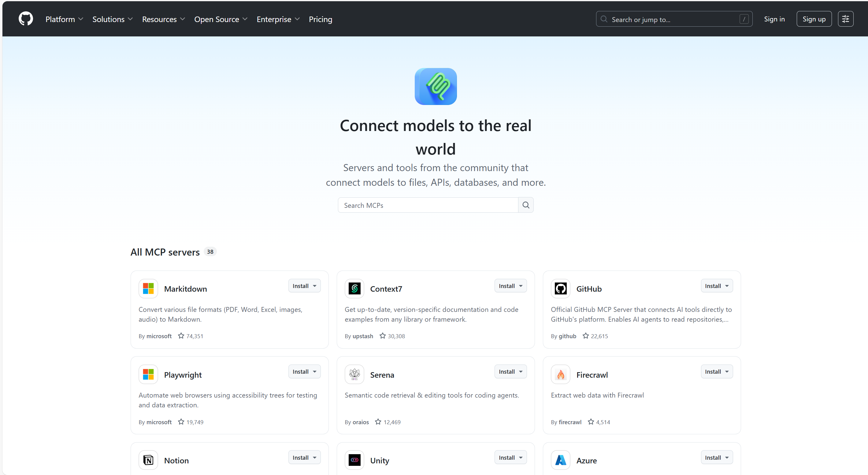Open the Unity server title link
The height and width of the screenshot is (475, 868).
click(380, 461)
